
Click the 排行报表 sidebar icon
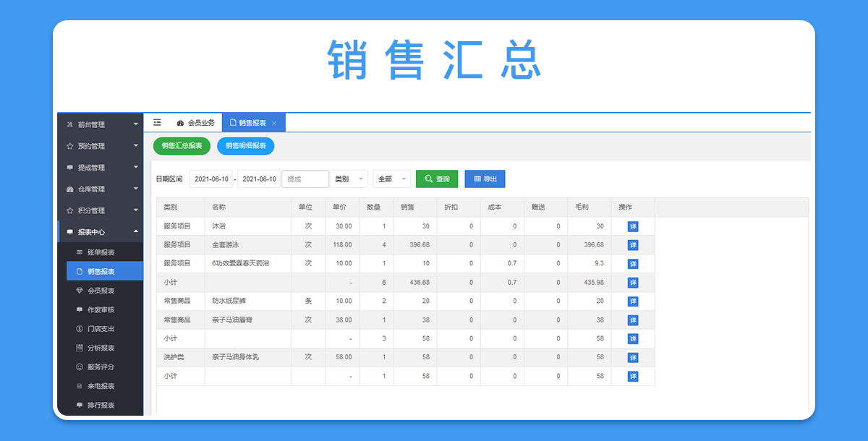[x=80, y=406]
